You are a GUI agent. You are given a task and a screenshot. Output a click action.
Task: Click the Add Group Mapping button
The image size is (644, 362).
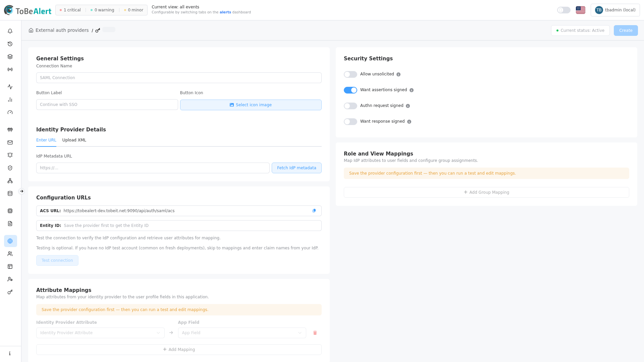tap(486, 192)
